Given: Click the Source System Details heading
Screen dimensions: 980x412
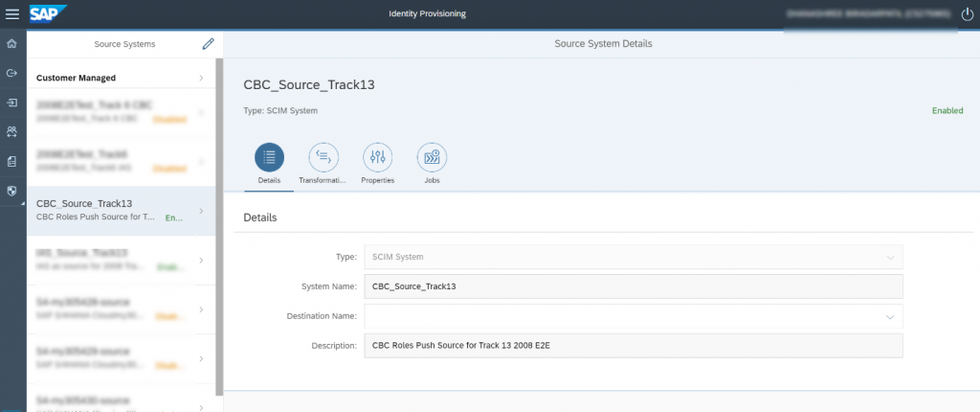Looking at the screenshot, I should tap(603, 44).
